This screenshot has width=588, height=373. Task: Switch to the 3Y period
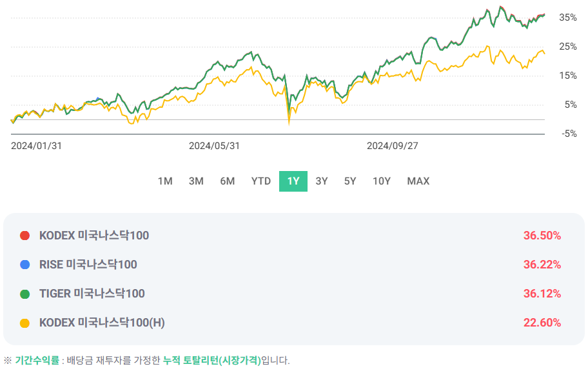(321, 181)
